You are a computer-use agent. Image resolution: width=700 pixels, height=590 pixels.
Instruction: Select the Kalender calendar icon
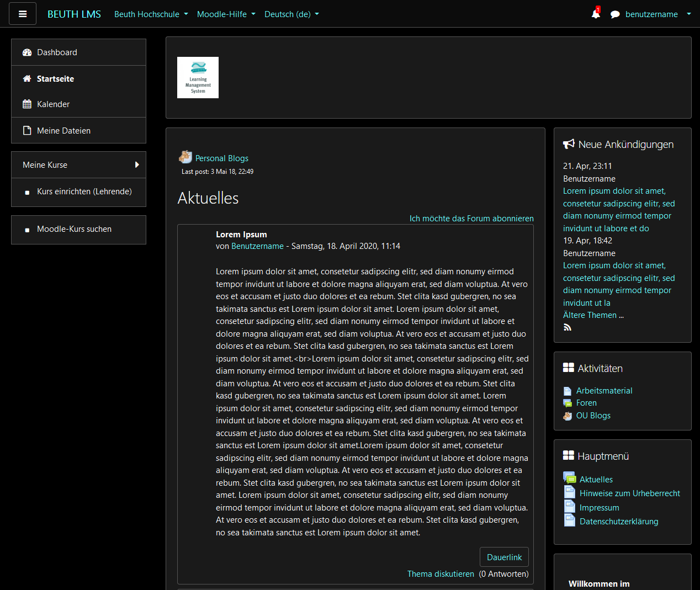[x=26, y=104]
